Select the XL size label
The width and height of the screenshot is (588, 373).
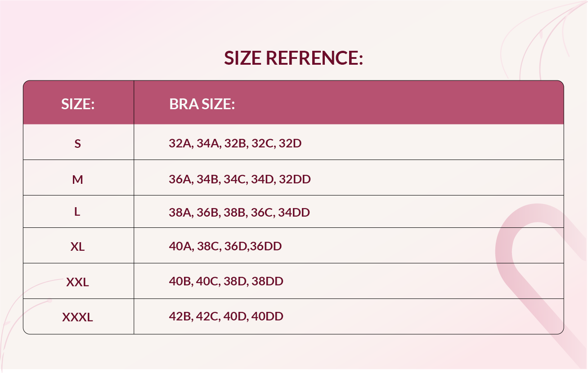77,247
